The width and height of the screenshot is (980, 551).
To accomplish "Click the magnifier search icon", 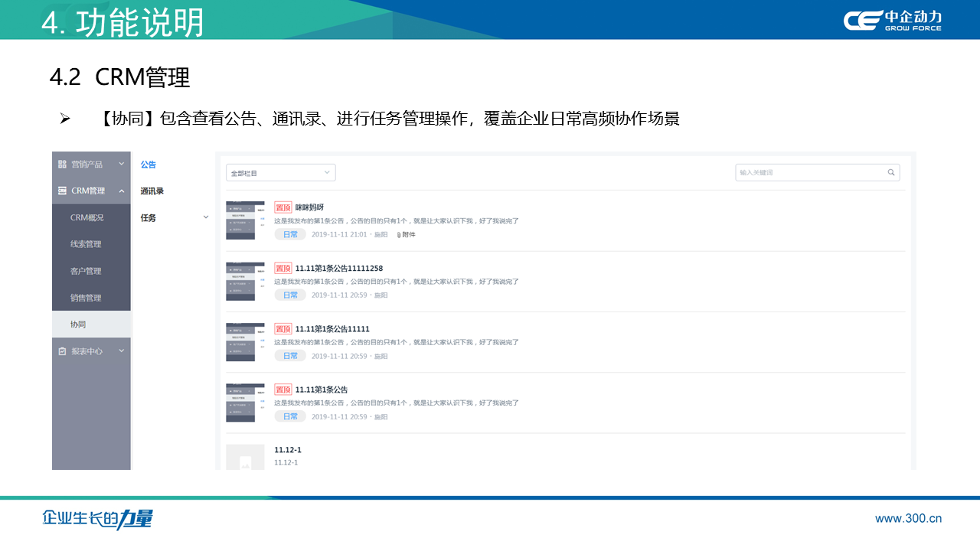I will point(891,173).
